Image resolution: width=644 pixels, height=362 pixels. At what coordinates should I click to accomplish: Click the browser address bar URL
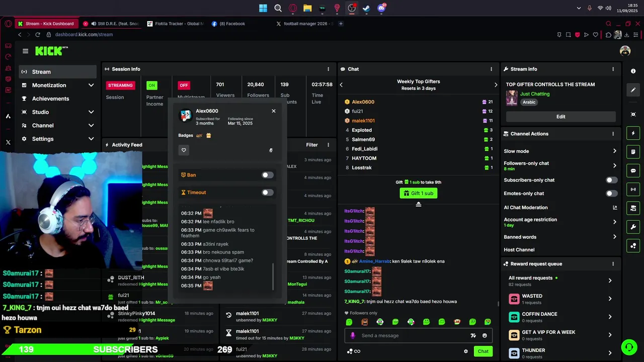pyautogui.click(x=84, y=35)
